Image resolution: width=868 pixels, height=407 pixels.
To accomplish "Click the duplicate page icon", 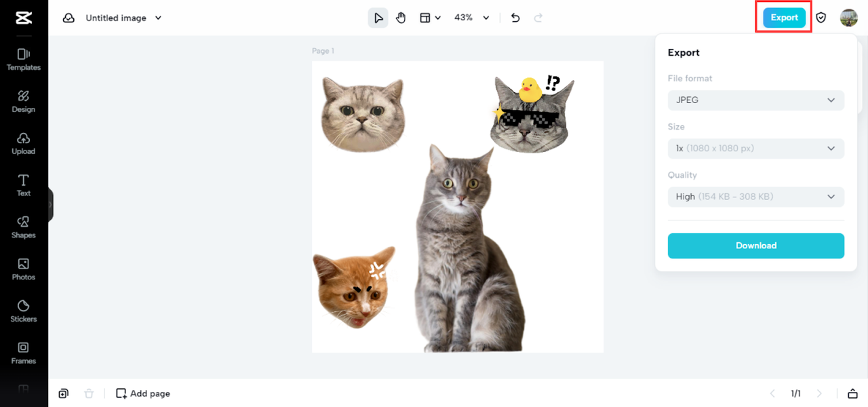I will [x=63, y=393].
